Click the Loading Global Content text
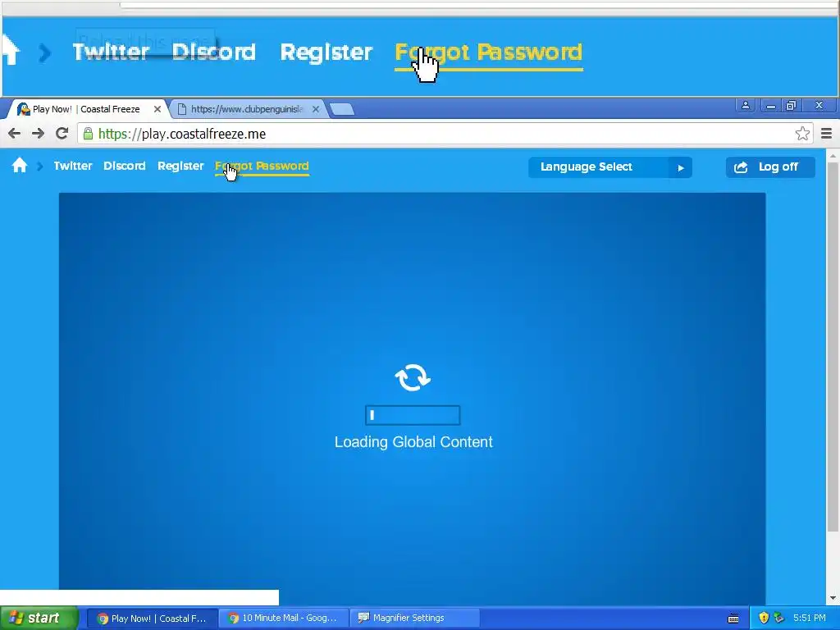840x630 pixels. (x=413, y=442)
